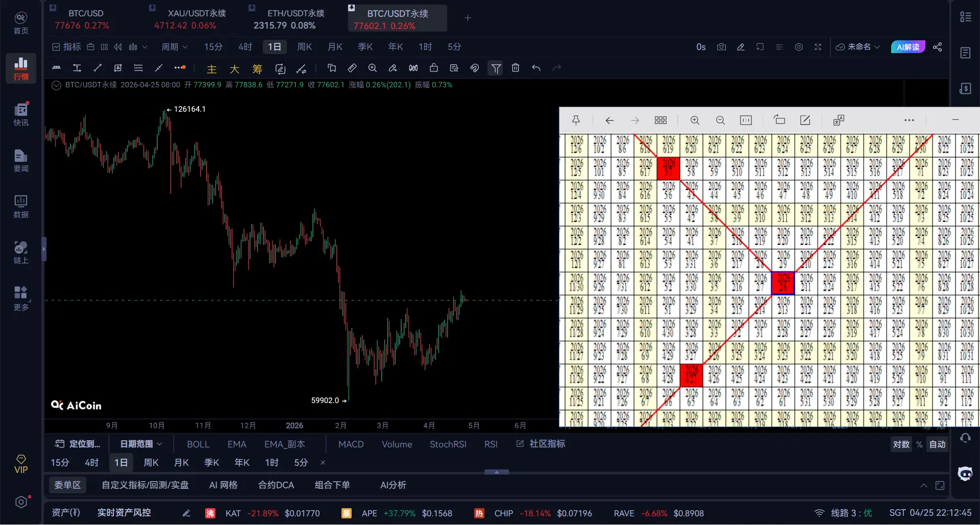Viewport: 980px width, 525px height.
Task: Pin the image viewer window
Action: (576, 120)
